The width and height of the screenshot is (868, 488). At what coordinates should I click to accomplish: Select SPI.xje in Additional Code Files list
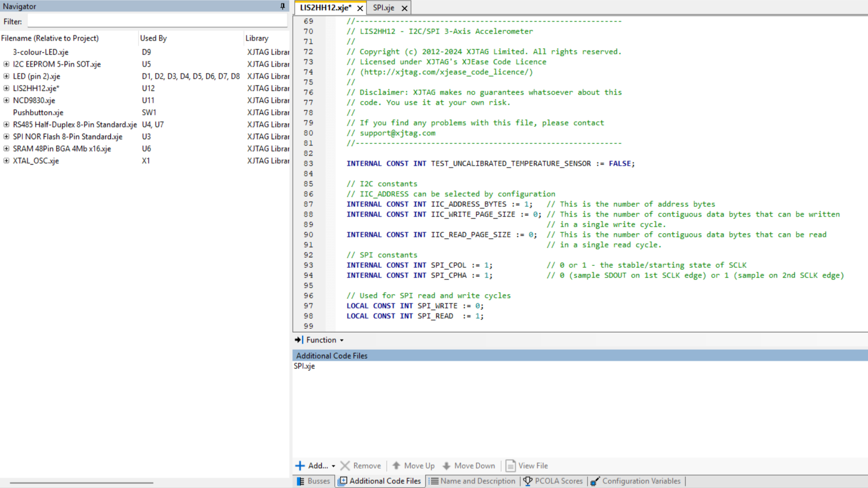[x=304, y=366]
